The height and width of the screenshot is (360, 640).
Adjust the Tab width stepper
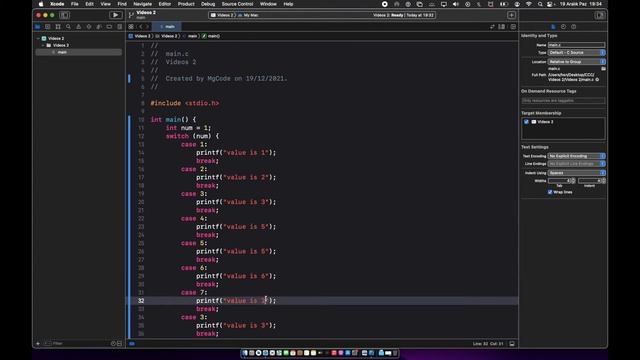coord(573,180)
